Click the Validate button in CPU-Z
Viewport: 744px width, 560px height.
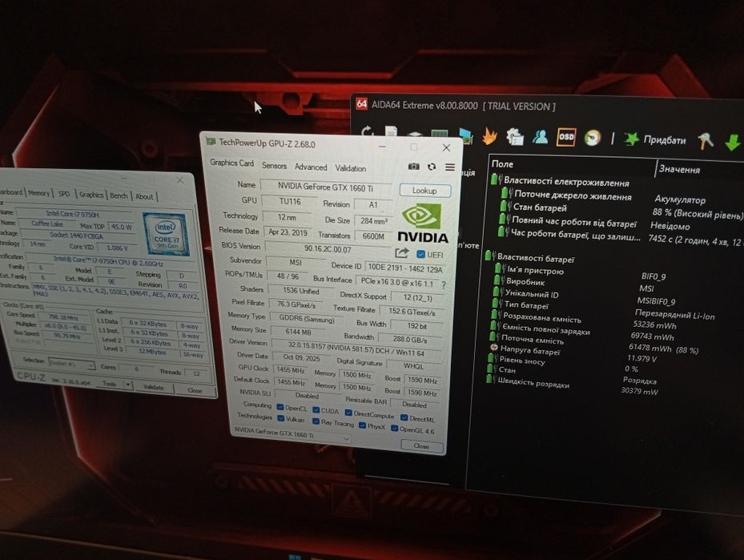(153, 387)
